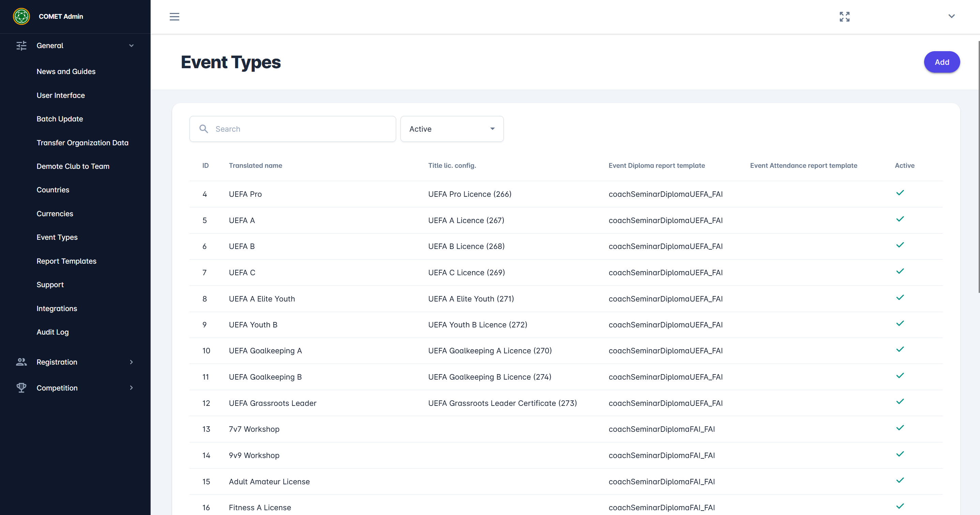Click the General settings sliders icon
This screenshot has width=980, height=515.
pyautogui.click(x=21, y=46)
